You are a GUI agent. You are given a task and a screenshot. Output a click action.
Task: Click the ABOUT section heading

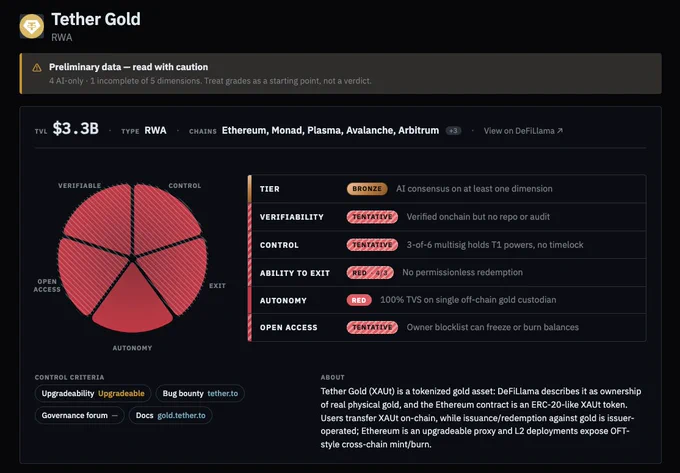tap(333, 378)
